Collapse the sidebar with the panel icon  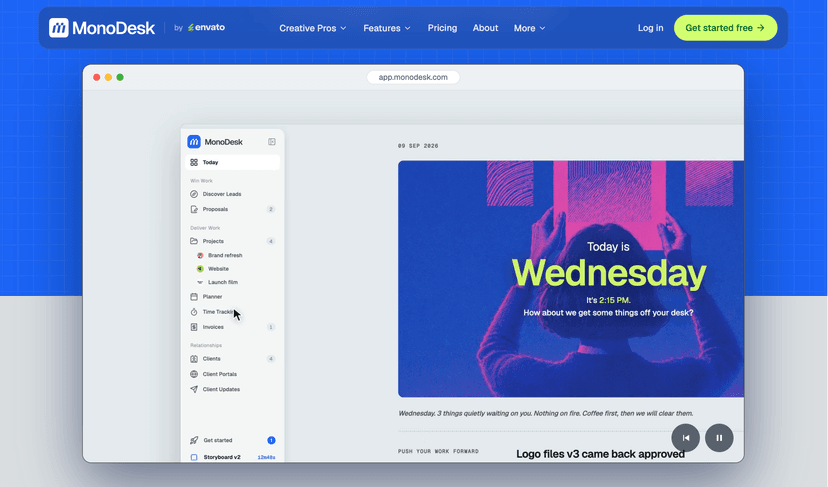click(x=271, y=142)
